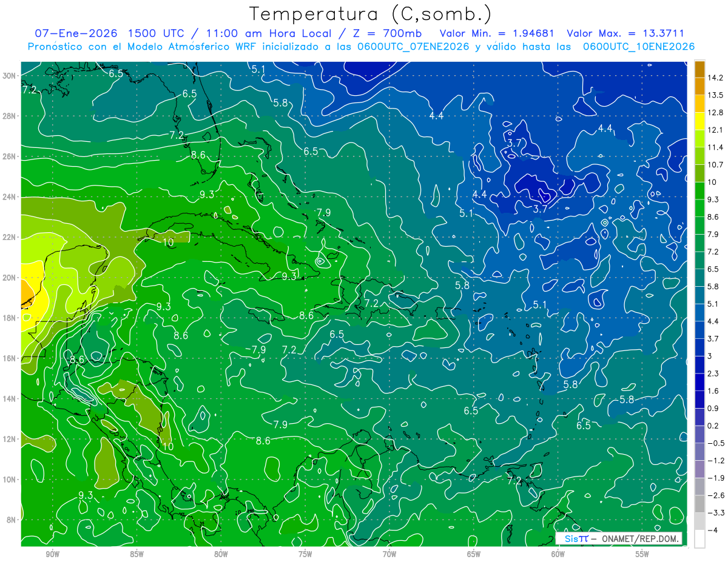Image resolution: width=728 pixels, height=562 pixels.
Task: Click the "55W" longitude axis label
Action: [642, 554]
